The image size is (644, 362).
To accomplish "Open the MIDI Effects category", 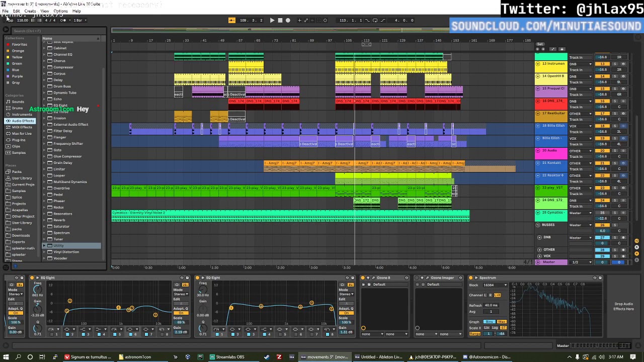I will (x=22, y=127).
